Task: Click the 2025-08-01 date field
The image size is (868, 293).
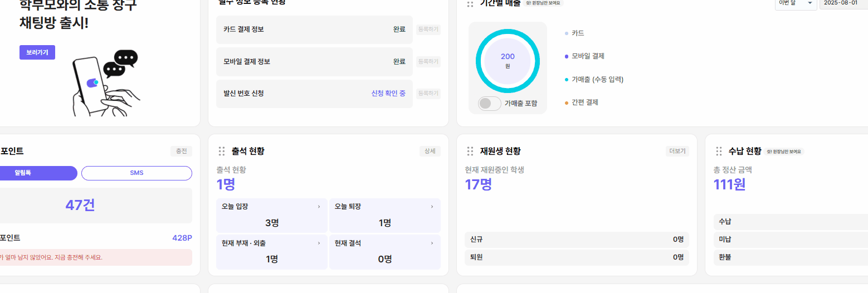Action: coord(843,3)
